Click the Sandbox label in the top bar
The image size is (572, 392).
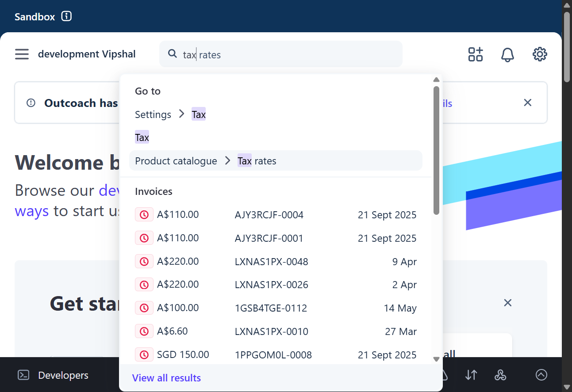[x=35, y=17]
